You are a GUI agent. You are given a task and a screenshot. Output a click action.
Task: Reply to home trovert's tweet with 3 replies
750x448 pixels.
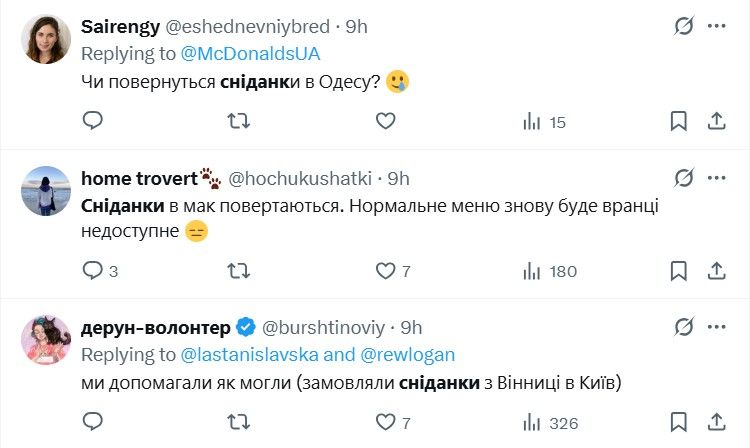[x=92, y=270]
